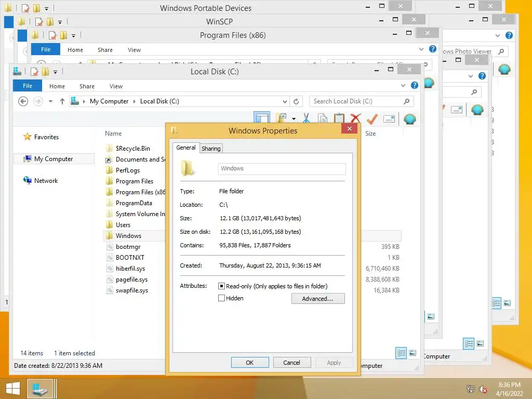Open Home tab in Program Files (x86) window
The image size is (532, 399).
pos(75,50)
